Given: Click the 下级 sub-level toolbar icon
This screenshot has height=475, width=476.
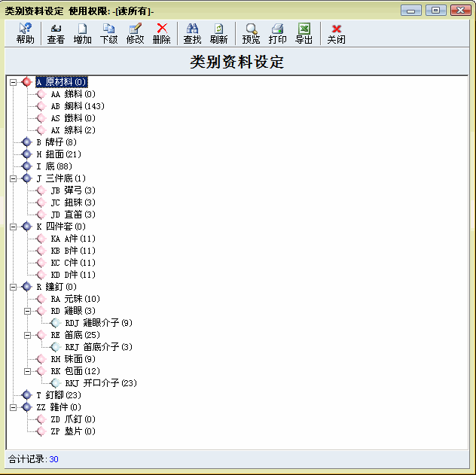Looking at the screenshot, I should pos(108,33).
